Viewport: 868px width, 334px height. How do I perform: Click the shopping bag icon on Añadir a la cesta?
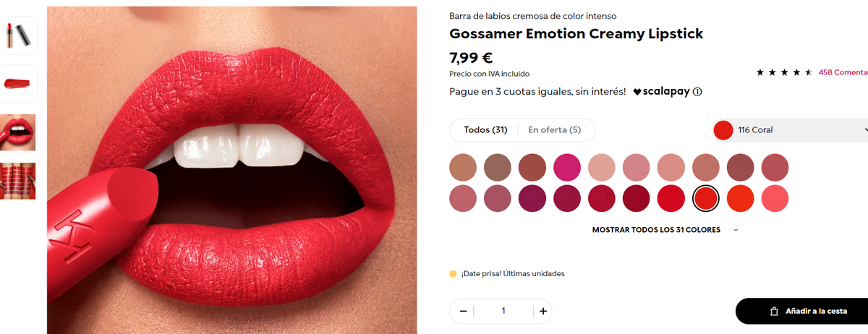pos(773,311)
